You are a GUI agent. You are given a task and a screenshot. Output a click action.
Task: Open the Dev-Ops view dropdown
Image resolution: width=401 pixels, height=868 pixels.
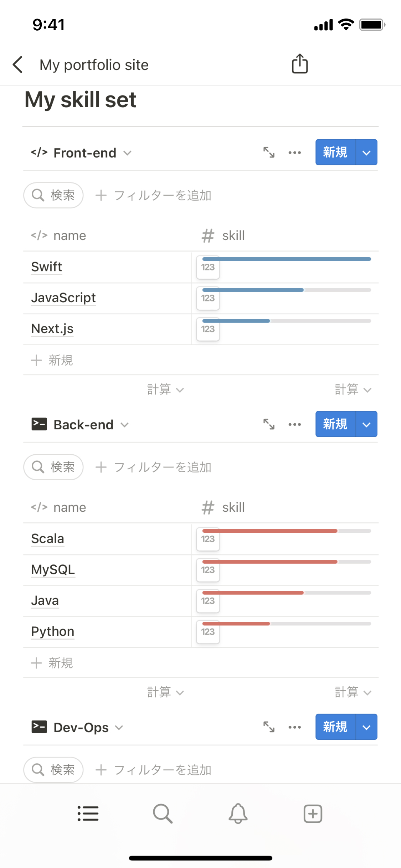(119, 728)
